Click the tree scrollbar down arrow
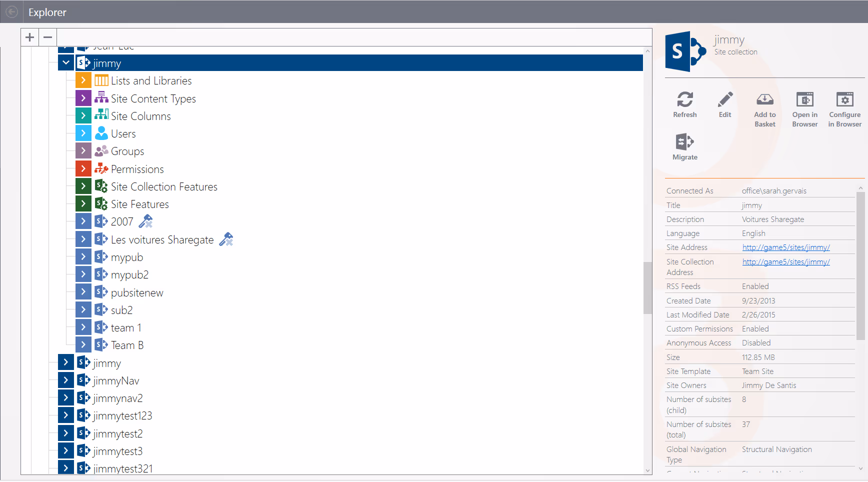The width and height of the screenshot is (868, 482). pyautogui.click(x=647, y=470)
